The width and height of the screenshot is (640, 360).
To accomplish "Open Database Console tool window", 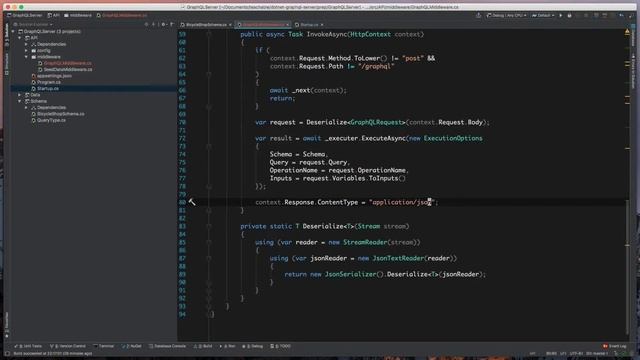I will (x=167, y=346).
